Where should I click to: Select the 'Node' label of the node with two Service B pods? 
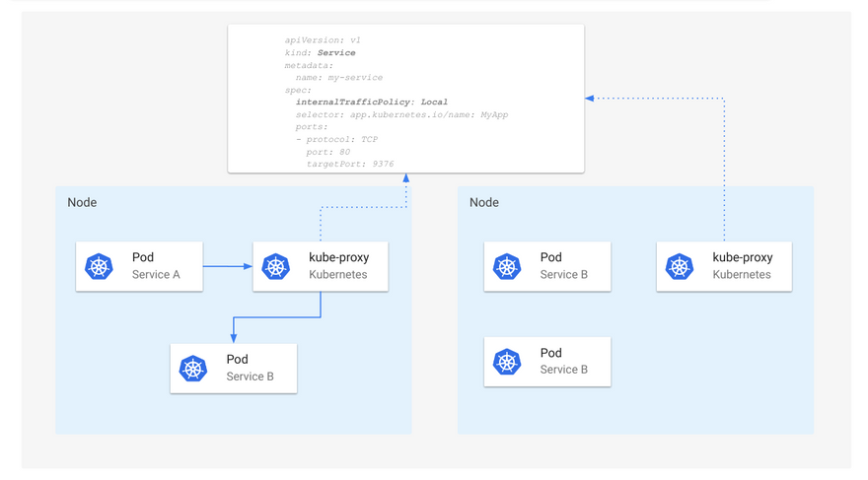(x=484, y=202)
